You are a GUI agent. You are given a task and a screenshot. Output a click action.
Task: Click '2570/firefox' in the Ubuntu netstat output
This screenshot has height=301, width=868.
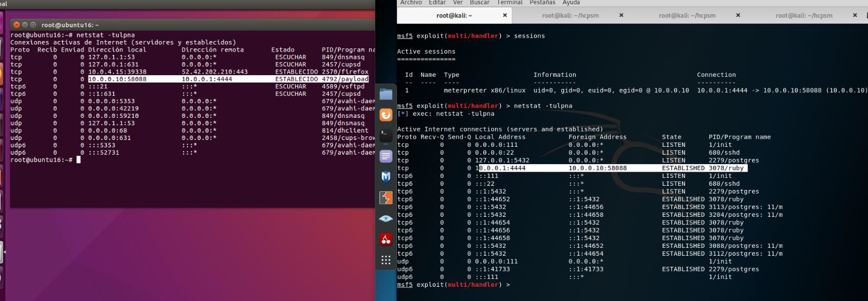coord(345,72)
